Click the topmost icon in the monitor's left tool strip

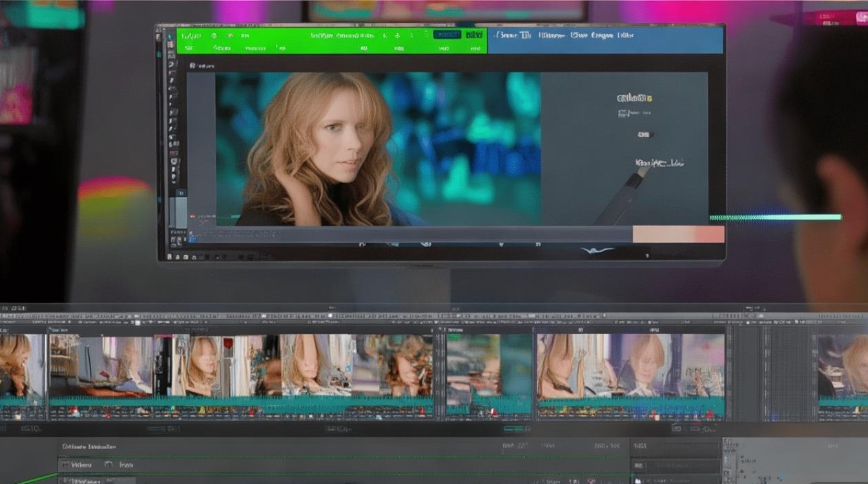170,37
